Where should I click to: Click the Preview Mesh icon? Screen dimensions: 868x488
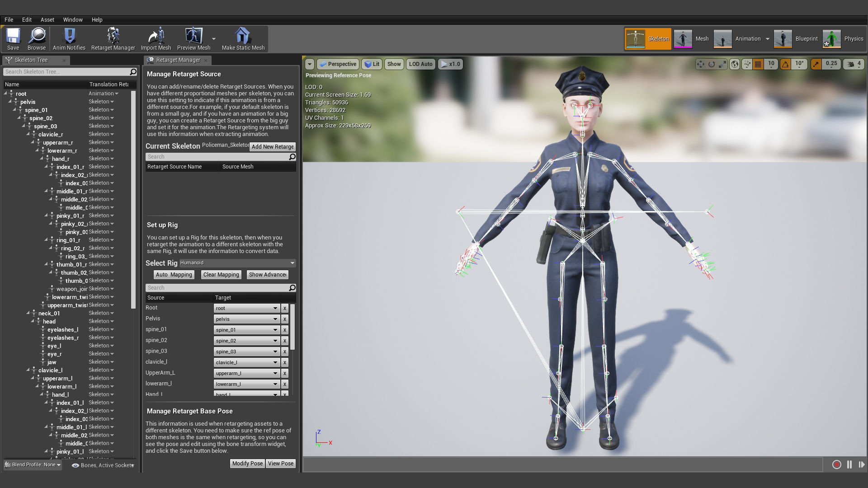[193, 39]
